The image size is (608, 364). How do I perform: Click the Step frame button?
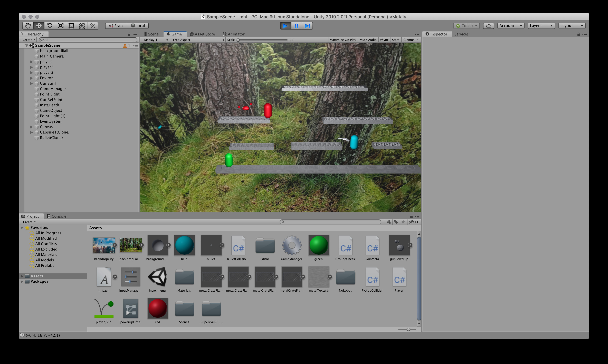pyautogui.click(x=307, y=26)
